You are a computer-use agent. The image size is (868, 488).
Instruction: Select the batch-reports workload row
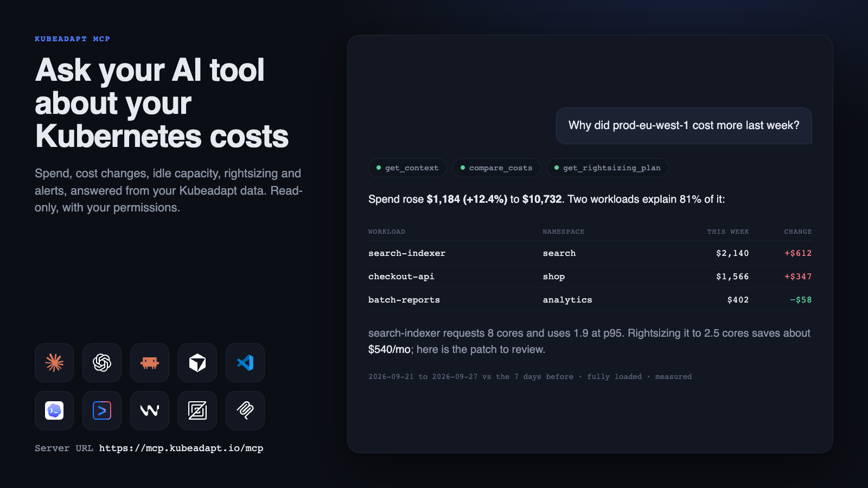[590, 300]
